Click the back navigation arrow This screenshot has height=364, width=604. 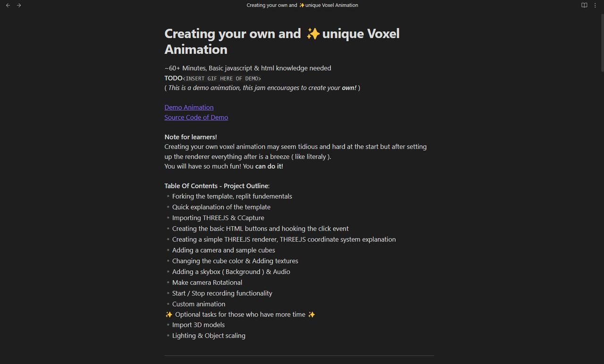pyautogui.click(x=8, y=5)
